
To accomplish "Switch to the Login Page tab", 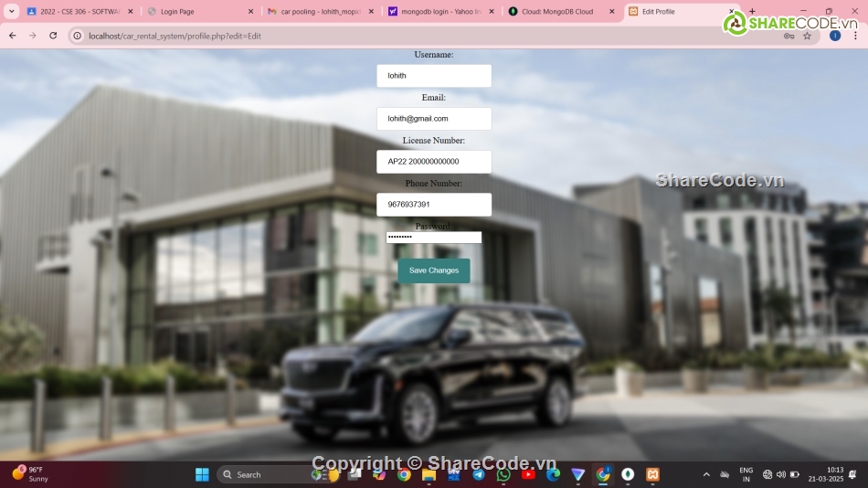I will pyautogui.click(x=201, y=12).
